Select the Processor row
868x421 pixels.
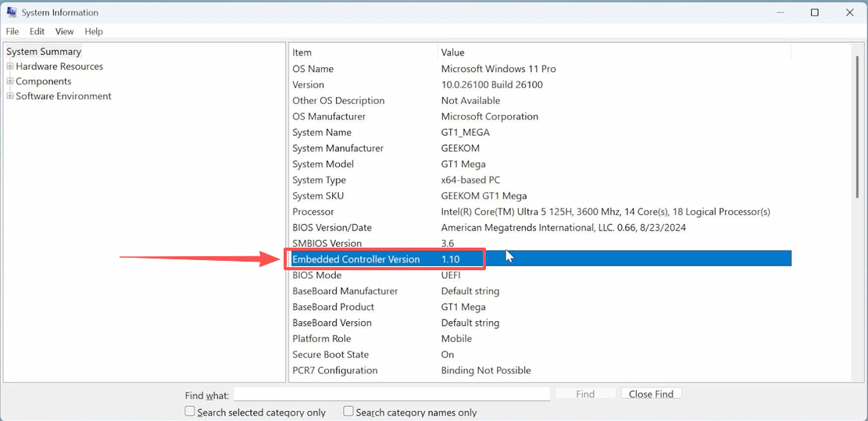click(x=313, y=212)
